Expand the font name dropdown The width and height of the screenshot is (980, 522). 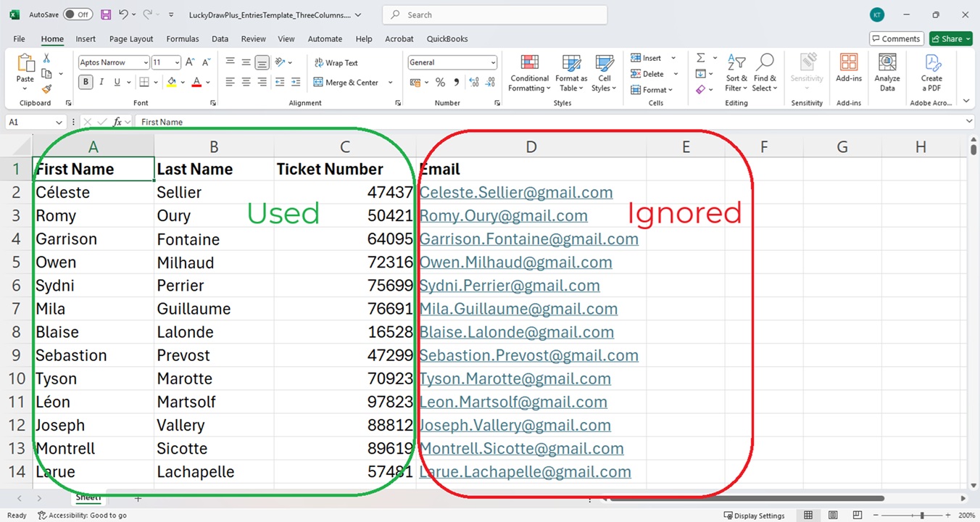(146, 63)
